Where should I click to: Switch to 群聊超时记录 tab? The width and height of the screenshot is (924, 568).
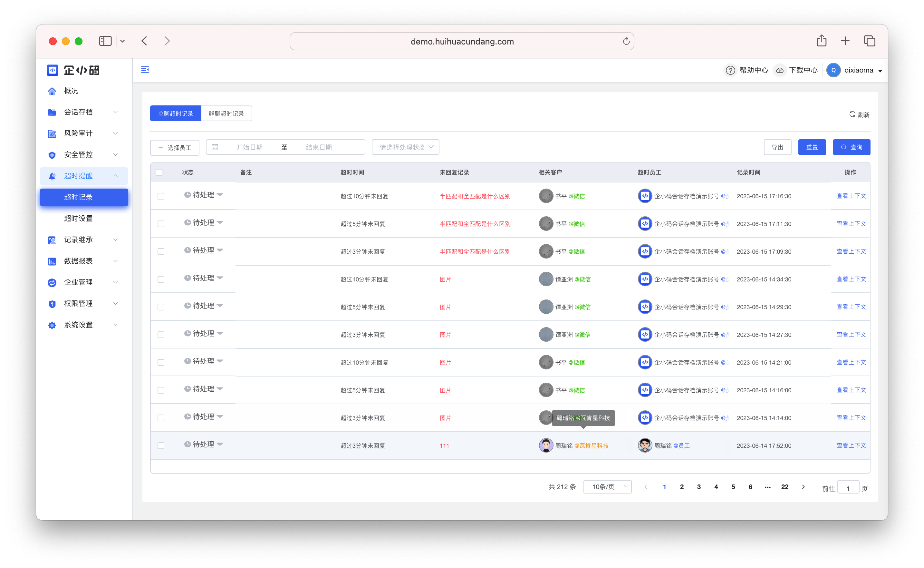coord(226,113)
